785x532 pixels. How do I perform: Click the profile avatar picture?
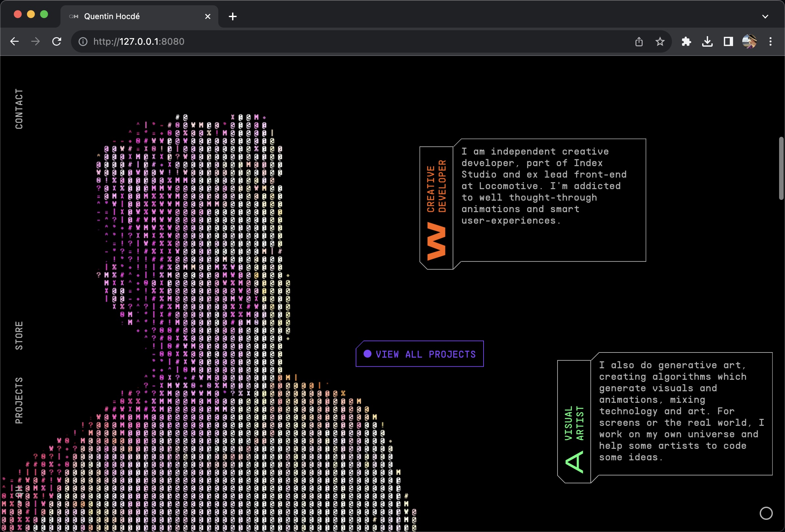pos(749,41)
